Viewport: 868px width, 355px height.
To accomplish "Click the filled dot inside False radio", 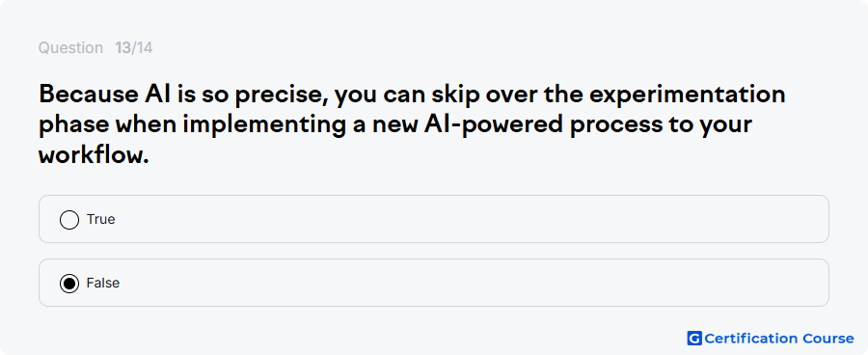I will point(69,284).
